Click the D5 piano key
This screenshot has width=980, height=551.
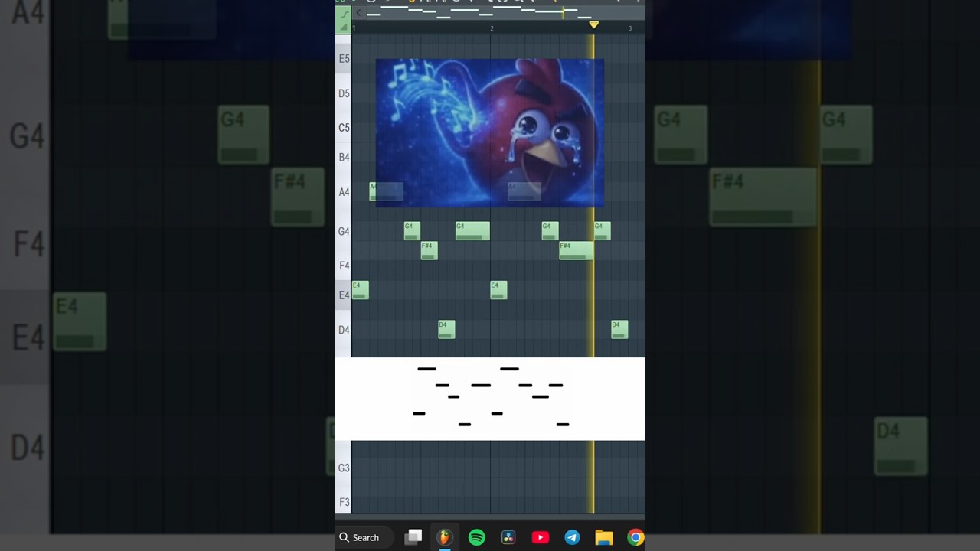click(344, 93)
